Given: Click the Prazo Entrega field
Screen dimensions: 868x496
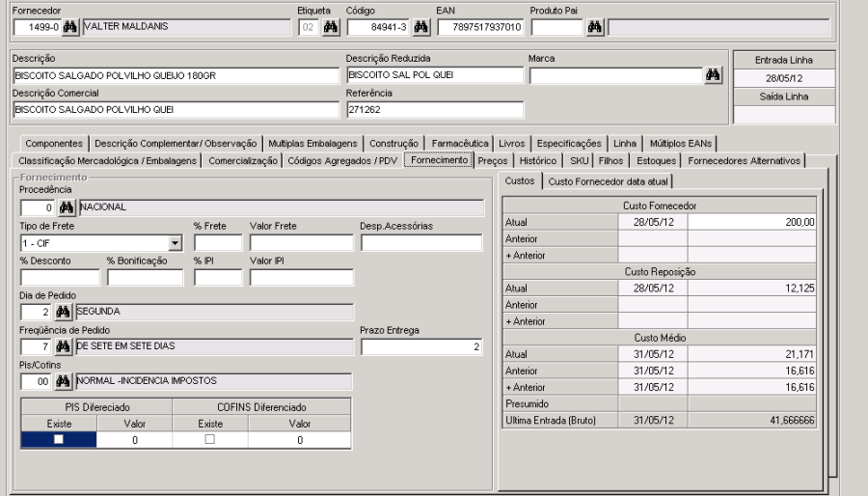Looking at the screenshot, I should [421, 346].
